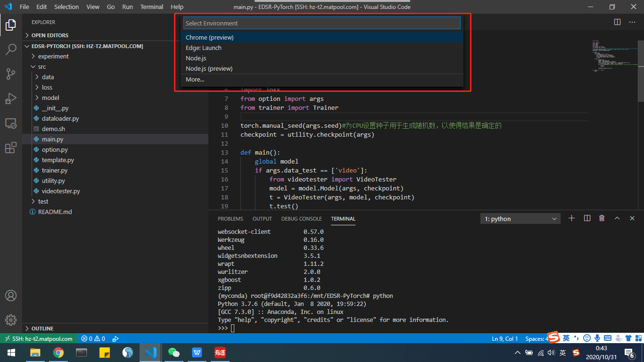
Task: Expand the data folder
Action: [x=115, y=77]
